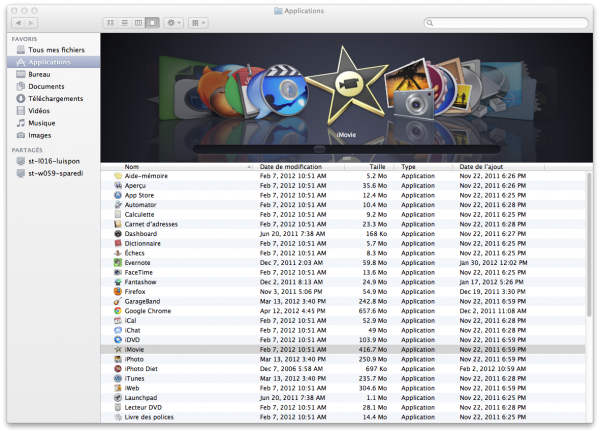Screen dimensions: 600x433
Task: Open the gear action menu
Action: click(174, 23)
